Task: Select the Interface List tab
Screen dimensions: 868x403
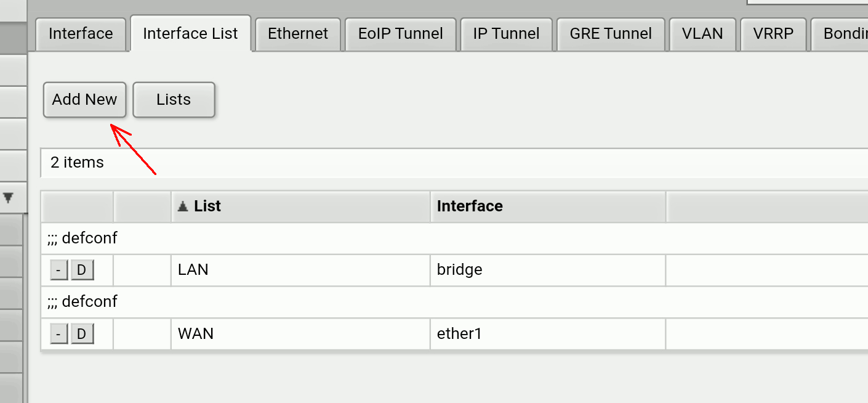Action: click(190, 33)
